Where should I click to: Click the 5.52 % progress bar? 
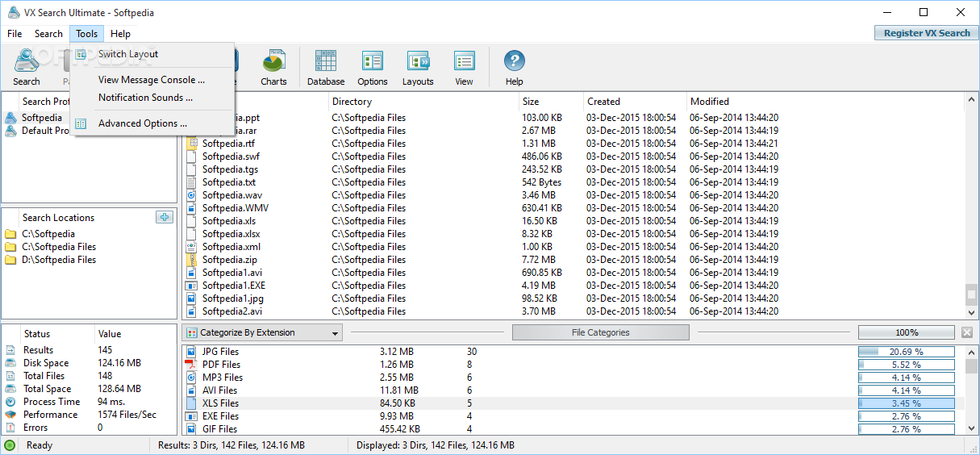(907, 365)
